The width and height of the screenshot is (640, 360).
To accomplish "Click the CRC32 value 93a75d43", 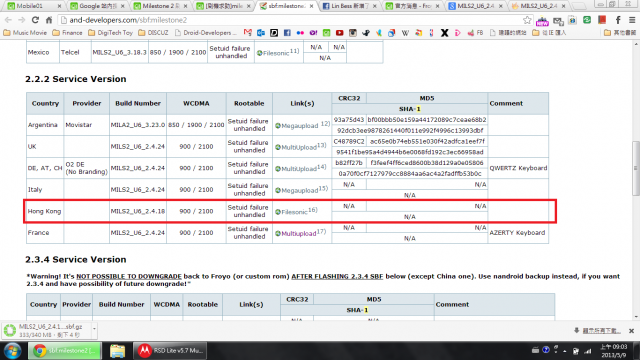I will coord(349,120).
